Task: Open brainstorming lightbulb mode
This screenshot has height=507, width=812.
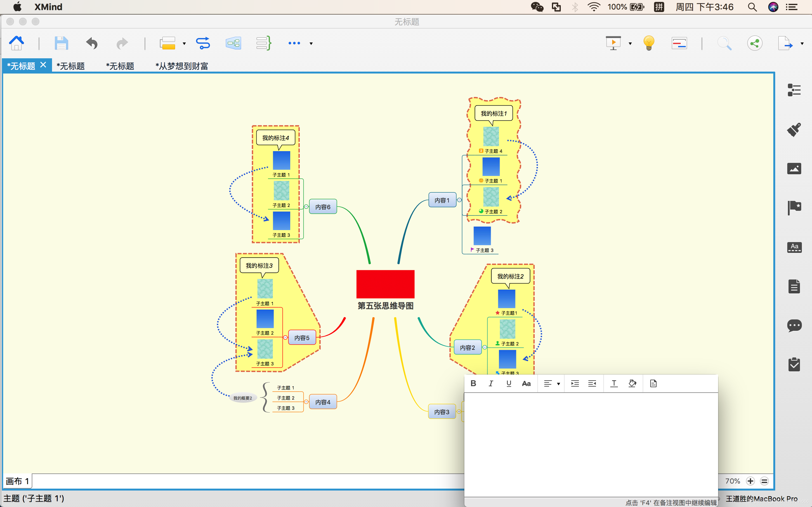Action: click(649, 43)
